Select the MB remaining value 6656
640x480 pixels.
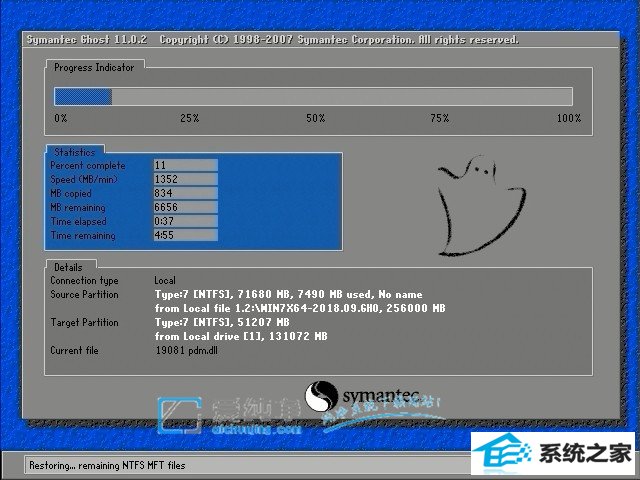[186, 207]
